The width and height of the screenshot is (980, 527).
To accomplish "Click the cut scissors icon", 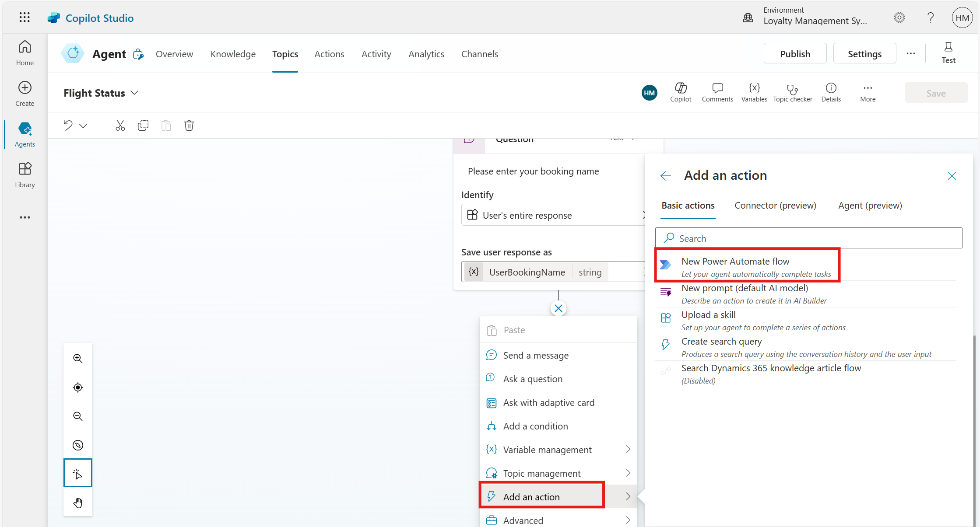I will tap(120, 126).
